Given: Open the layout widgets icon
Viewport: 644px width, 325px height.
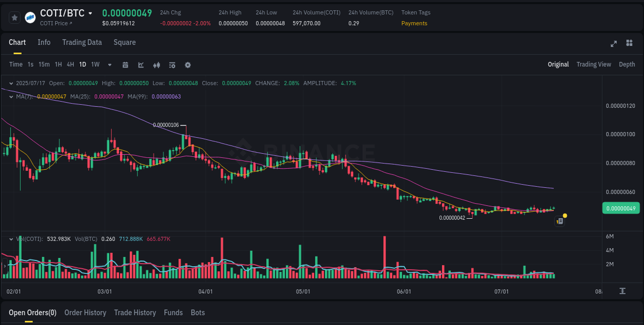Looking at the screenshot, I should pos(629,44).
